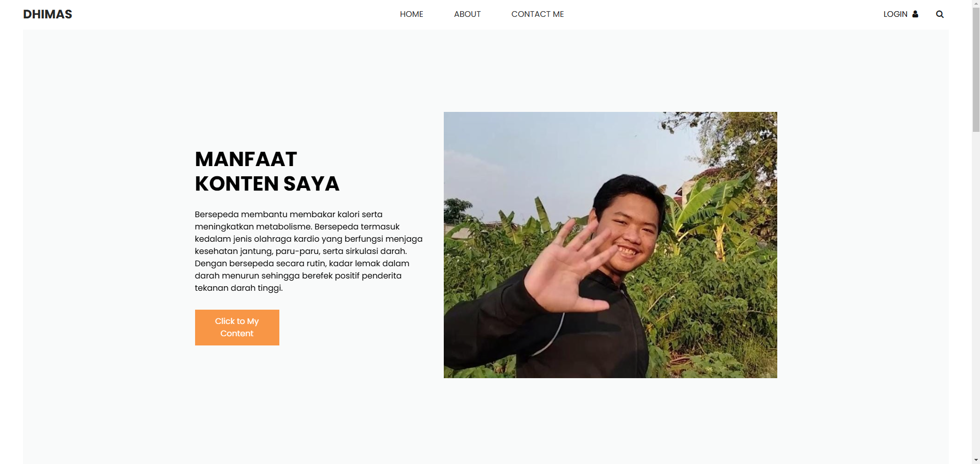Select CONTACT ME in the navigation
This screenshot has width=980, height=464.
[x=538, y=14]
